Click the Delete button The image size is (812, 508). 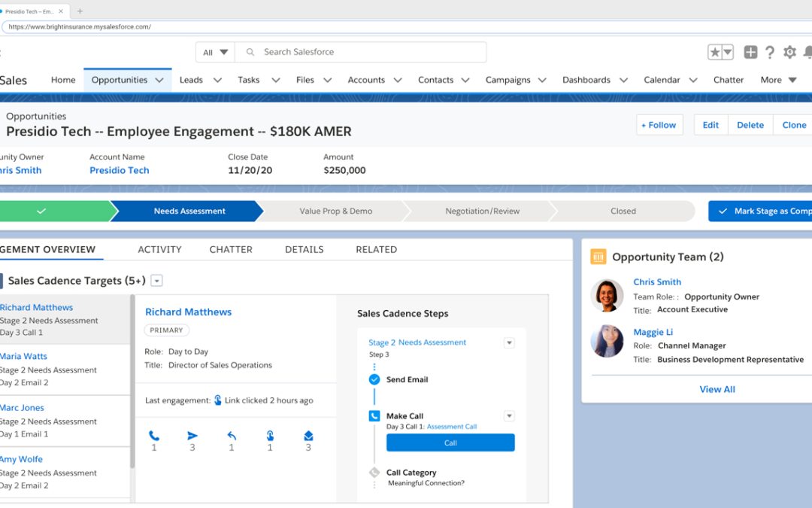750,125
